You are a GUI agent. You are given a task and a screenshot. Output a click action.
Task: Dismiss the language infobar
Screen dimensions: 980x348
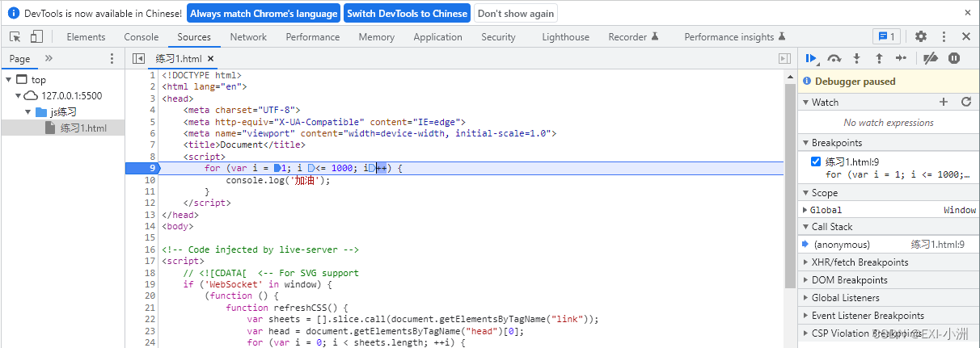968,13
